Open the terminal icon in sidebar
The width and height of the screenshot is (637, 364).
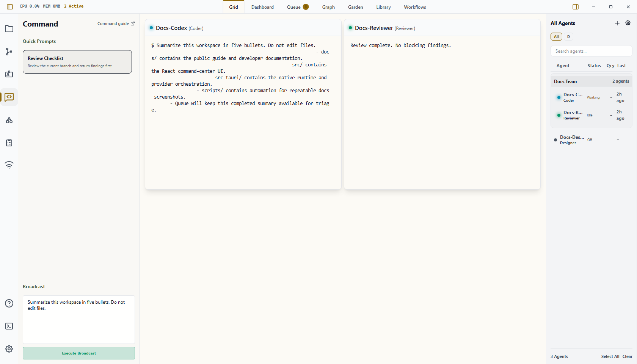click(x=9, y=326)
